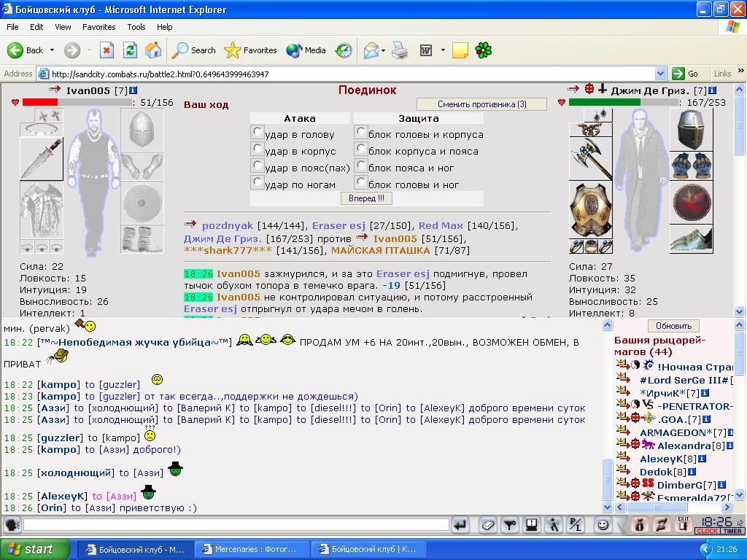Click the Mail envelope toolbar icon
Screen dimensions: 747x560
[x=371, y=50]
